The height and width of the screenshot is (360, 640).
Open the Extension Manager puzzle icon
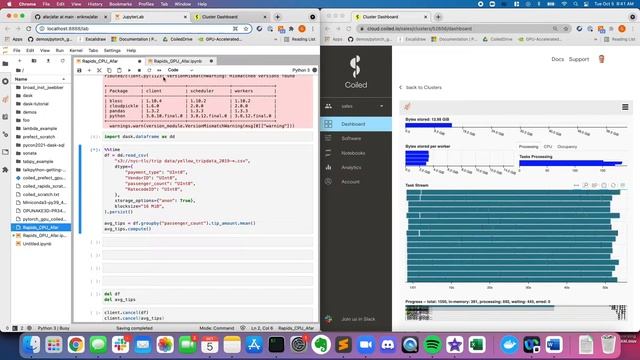5,169
